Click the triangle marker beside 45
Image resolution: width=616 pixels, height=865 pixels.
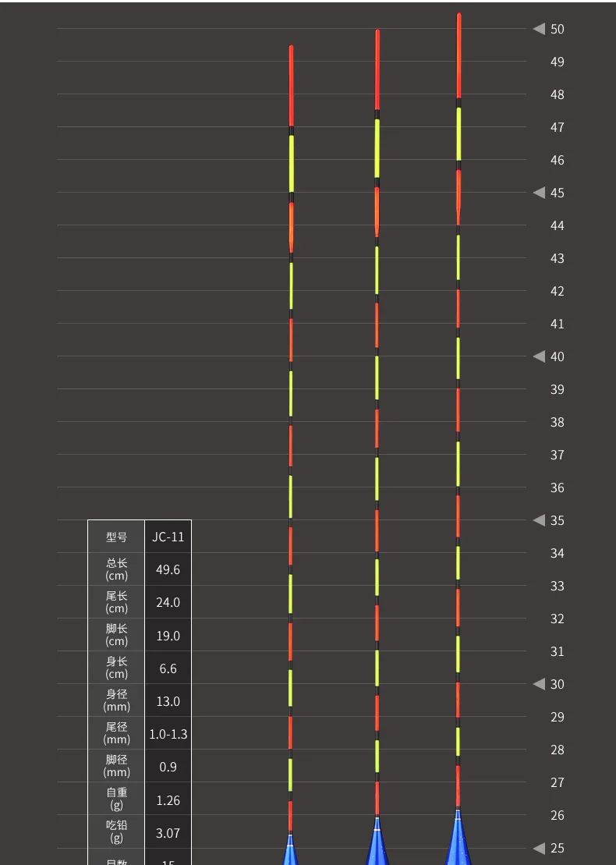coord(539,193)
